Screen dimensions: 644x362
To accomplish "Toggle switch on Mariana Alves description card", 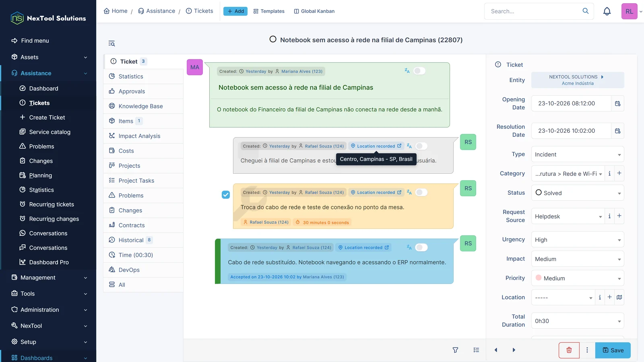I will point(419,71).
